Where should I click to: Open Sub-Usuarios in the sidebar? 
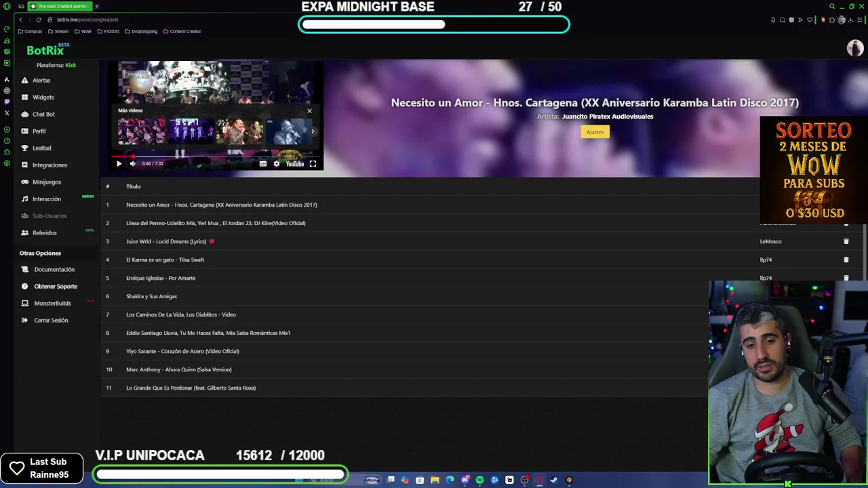tap(50, 216)
